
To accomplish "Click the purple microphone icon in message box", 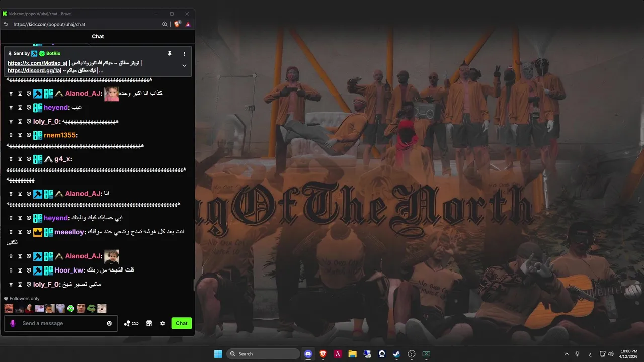I will tap(13, 323).
